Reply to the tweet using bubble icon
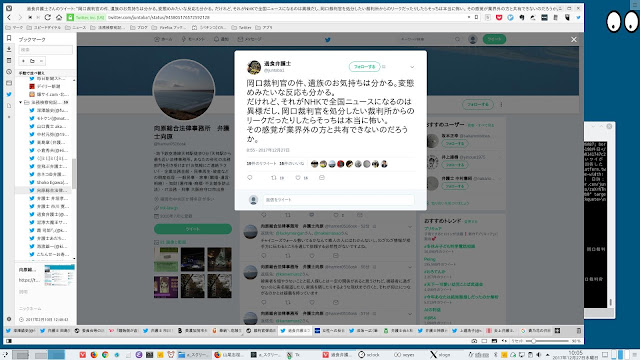Screen dimensions: 640x360 tap(250, 178)
